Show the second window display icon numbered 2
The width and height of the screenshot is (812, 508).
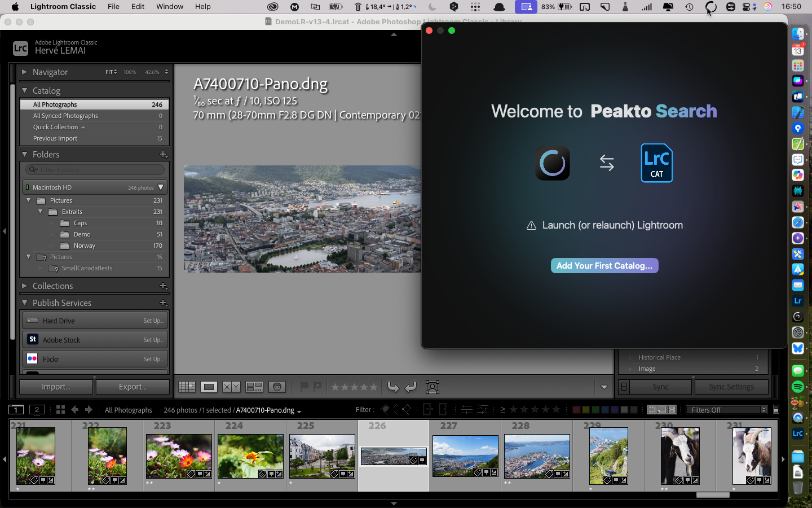tap(37, 410)
